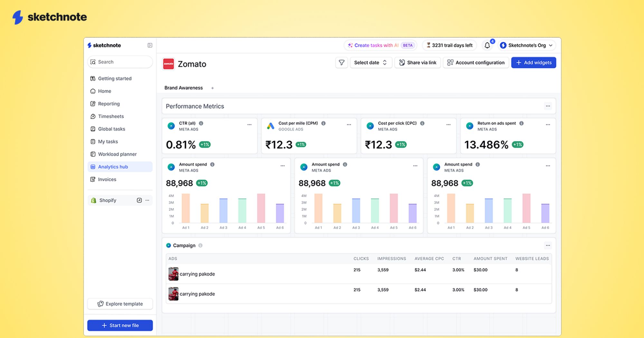The height and width of the screenshot is (338, 644).
Task: Open CTR (all) widget options
Action: (249, 125)
